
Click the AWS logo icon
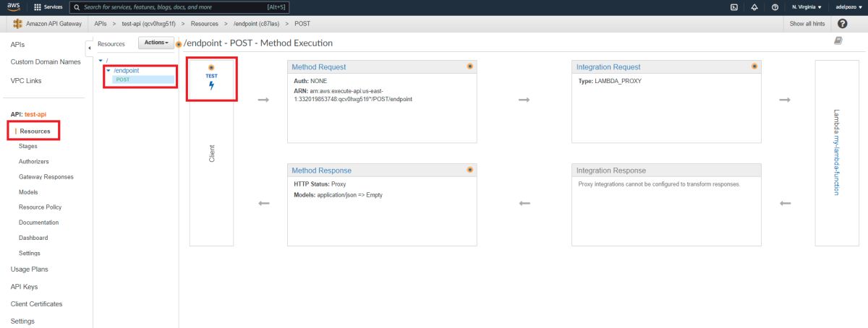click(14, 7)
